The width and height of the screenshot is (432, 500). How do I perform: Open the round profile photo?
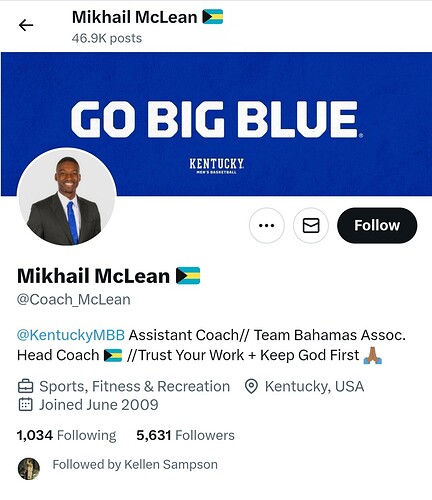[67, 197]
